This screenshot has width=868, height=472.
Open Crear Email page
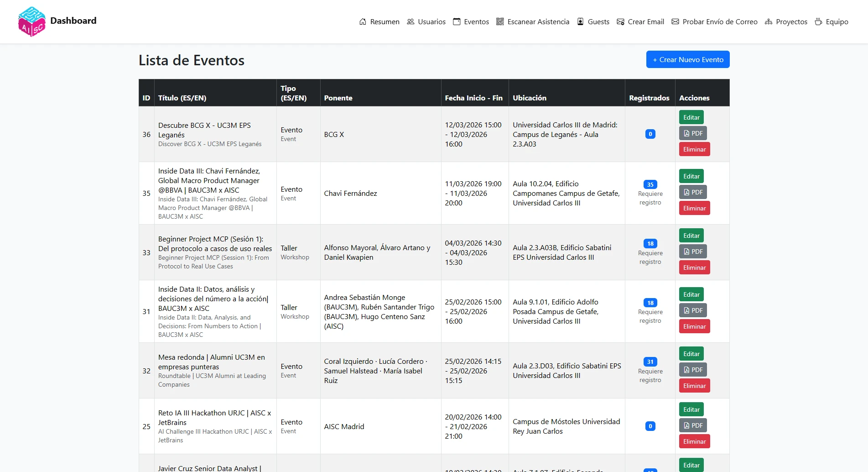(640, 21)
